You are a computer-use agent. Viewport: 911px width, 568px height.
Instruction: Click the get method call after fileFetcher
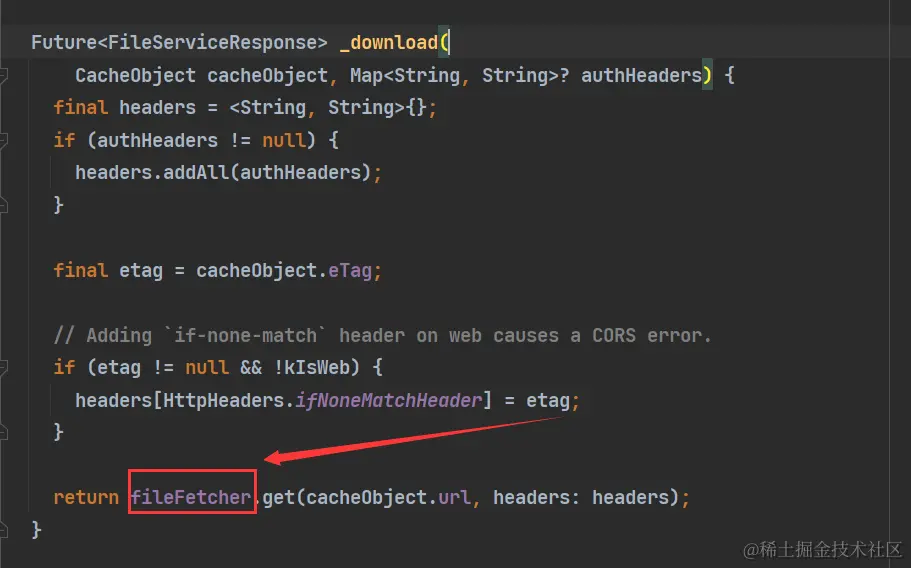point(279,497)
